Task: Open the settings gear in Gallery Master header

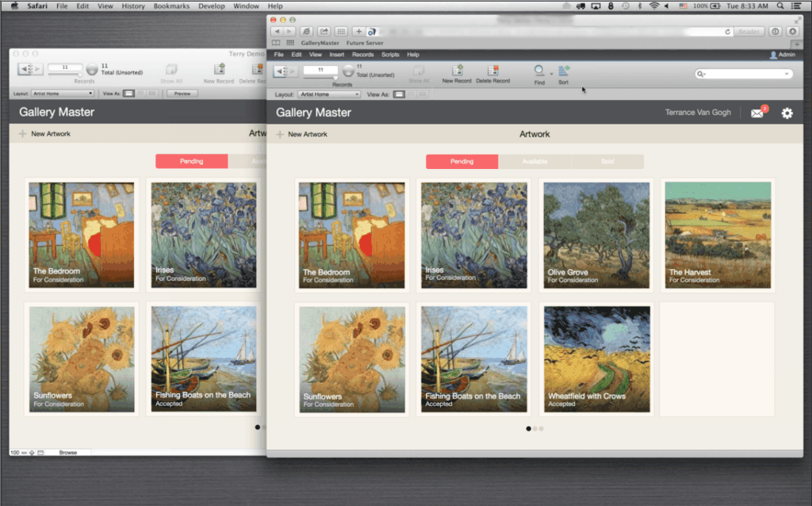Action: [787, 113]
